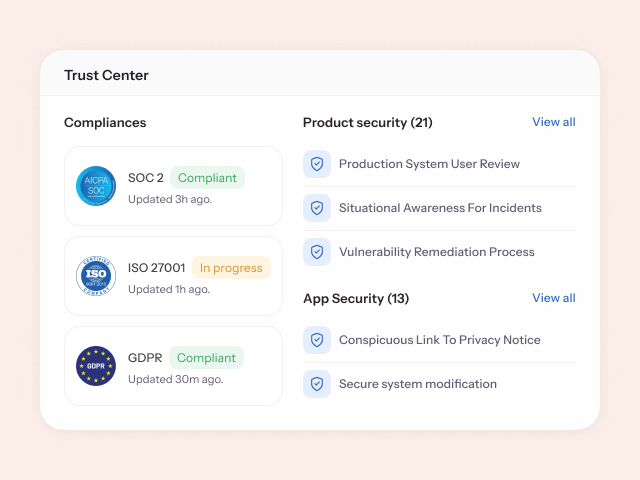Select the ISO 27001 In progress badge
This screenshot has width=640, height=480.
(x=231, y=268)
